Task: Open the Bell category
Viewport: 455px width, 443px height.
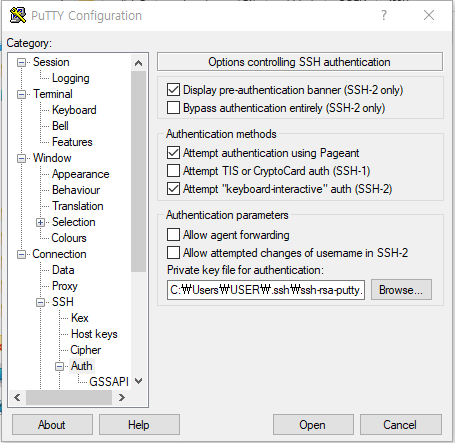Action: [x=60, y=126]
